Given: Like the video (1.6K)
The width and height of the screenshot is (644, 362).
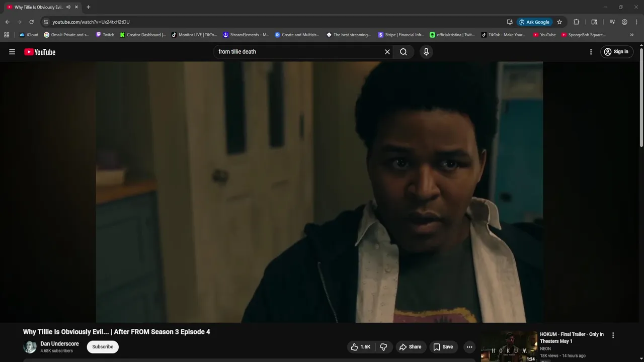Looking at the screenshot, I should point(360,347).
